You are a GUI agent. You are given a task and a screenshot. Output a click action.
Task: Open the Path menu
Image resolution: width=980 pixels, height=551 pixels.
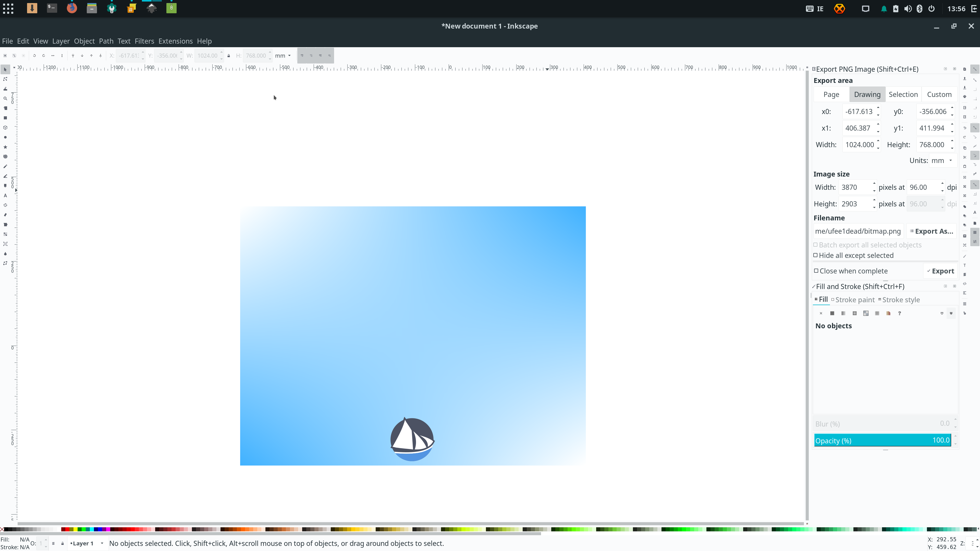click(106, 41)
